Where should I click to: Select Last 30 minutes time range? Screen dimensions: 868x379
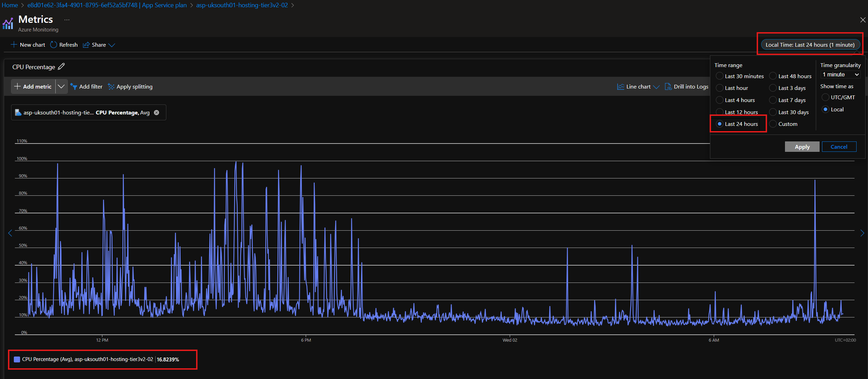click(720, 76)
